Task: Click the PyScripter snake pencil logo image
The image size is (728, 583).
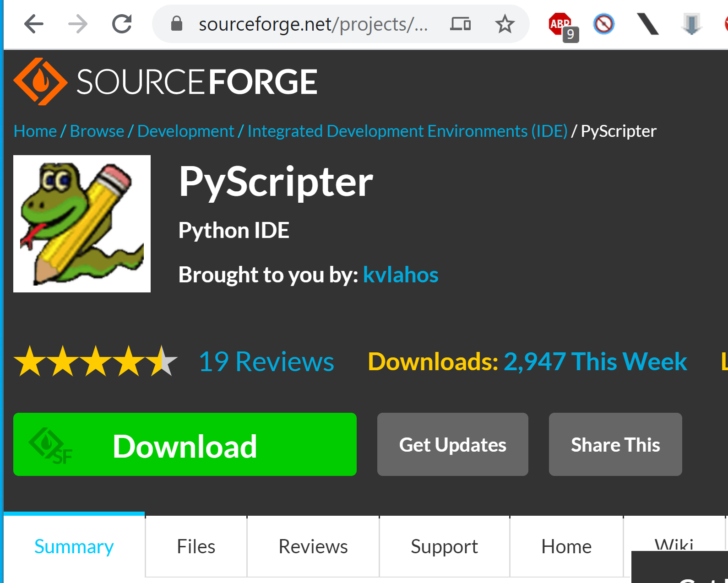Action: click(x=82, y=224)
